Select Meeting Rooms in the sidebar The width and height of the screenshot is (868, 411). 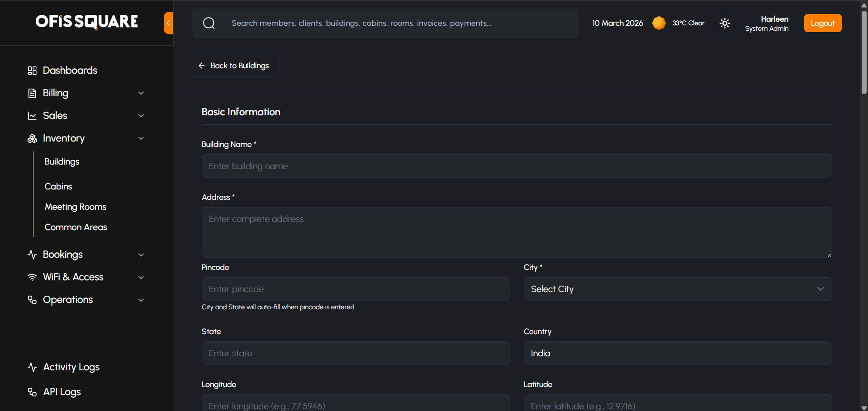click(76, 207)
